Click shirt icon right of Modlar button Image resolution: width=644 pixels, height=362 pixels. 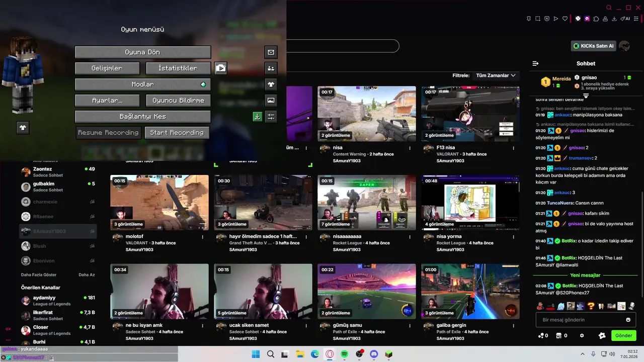(271, 84)
